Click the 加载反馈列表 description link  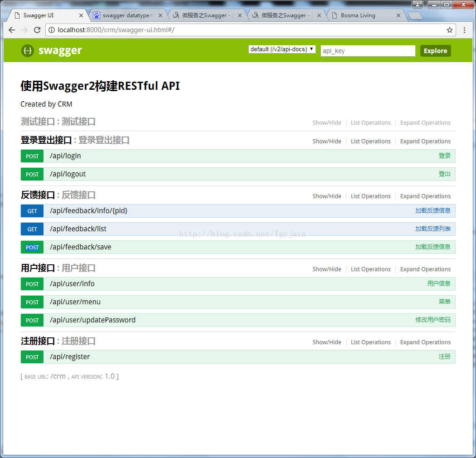tap(433, 229)
